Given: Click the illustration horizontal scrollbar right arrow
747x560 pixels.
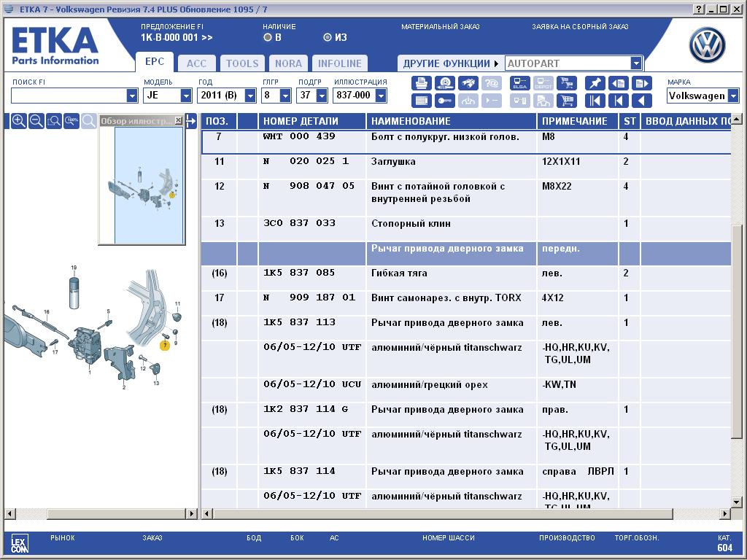Looking at the screenshot, I should pos(191,514).
